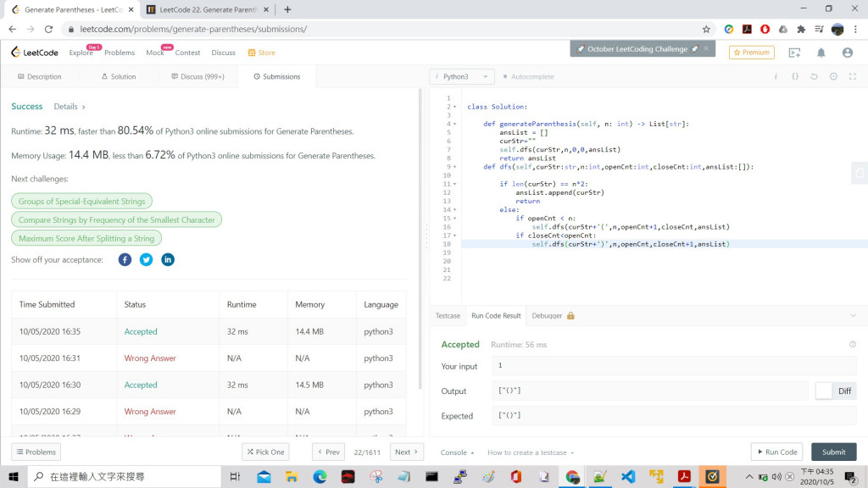The height and width of the screenshot is (488, 868).
Task: Reset code to default icon
Action: 814,76
